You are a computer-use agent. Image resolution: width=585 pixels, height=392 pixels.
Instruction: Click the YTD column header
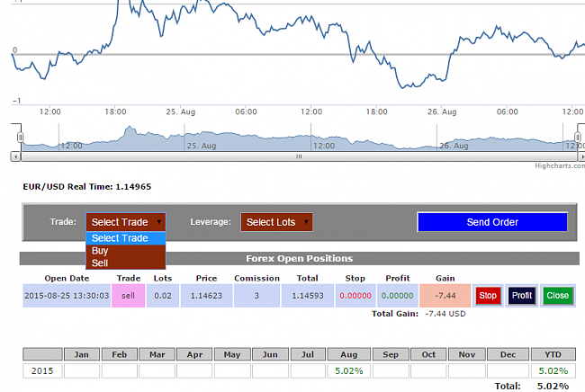[553, 354]
